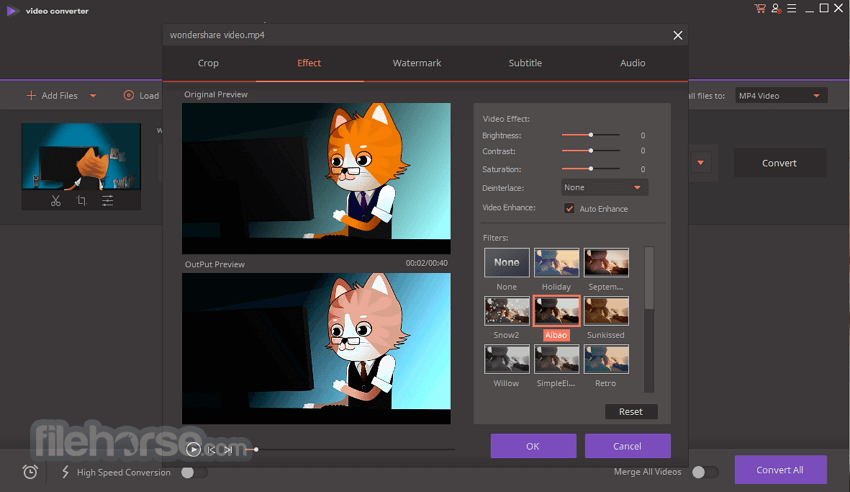Click the Add Files plus icon
Screen dimensions: 850x492
pos(31,95)
